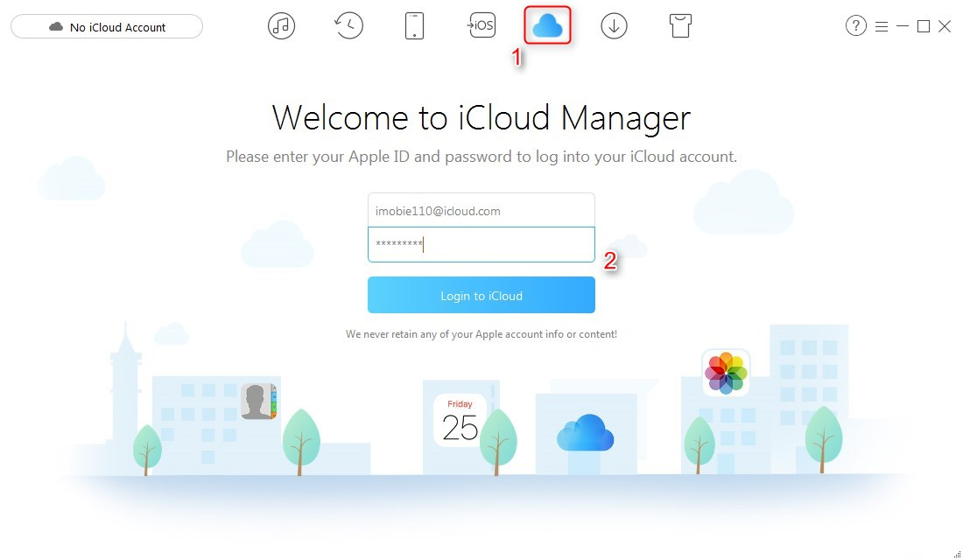Click the Apple ID email field
Screen dimensions: 963x560
coord(481,211)
